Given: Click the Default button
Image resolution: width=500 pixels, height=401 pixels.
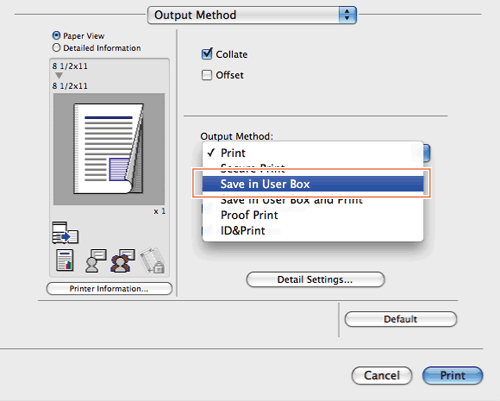Looking at the screenshot, I should click(x=400, y=319).
